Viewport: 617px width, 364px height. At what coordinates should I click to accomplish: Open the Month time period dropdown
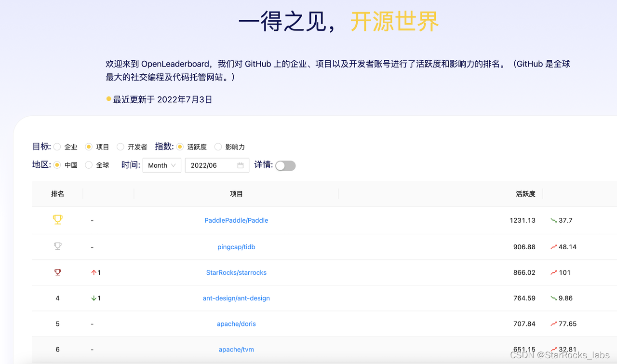point(162,165)
